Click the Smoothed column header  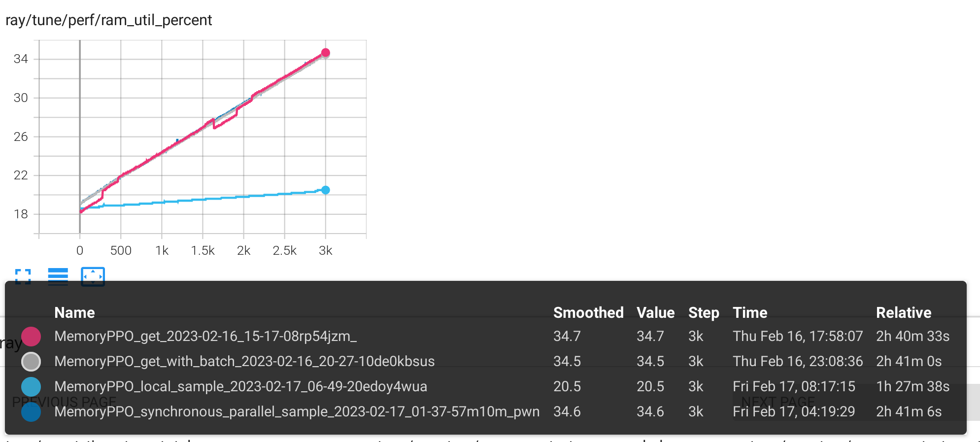(x=588, y=312)
